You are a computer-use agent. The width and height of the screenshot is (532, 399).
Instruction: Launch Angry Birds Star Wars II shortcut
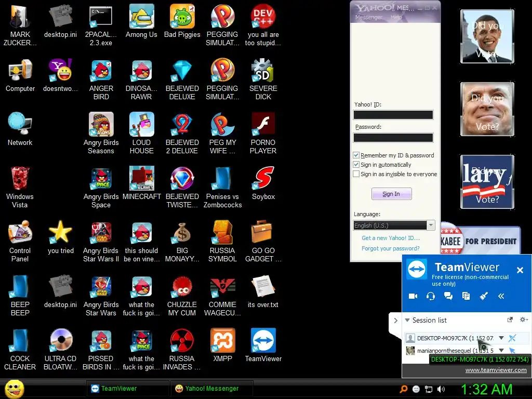101,241
